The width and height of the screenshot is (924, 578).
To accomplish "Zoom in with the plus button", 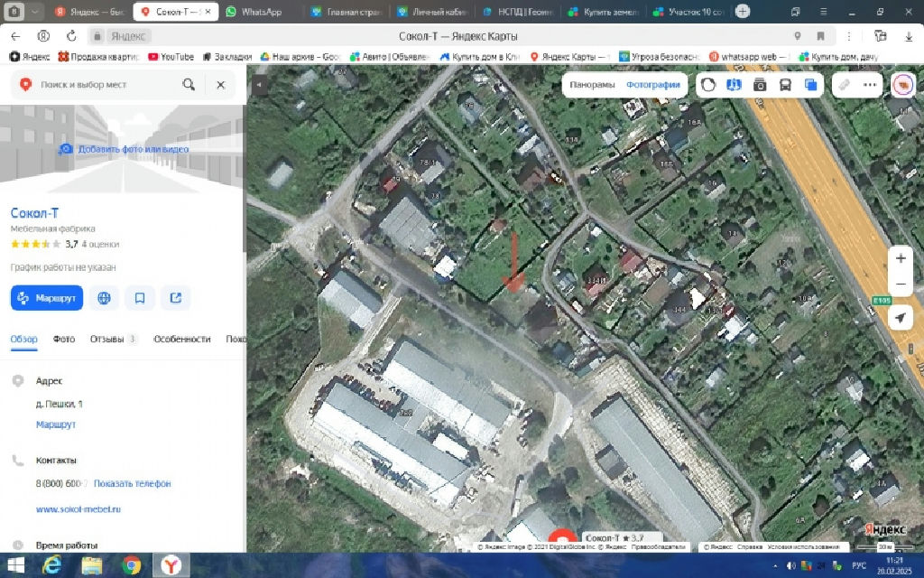I will (x=900, y=258).
